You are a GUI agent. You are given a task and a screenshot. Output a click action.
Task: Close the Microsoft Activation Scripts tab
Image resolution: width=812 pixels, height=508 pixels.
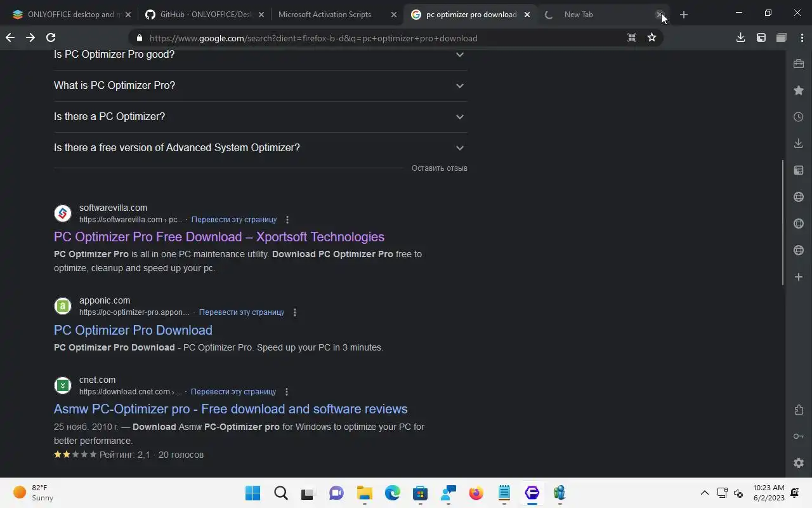(x=394, y=15)
